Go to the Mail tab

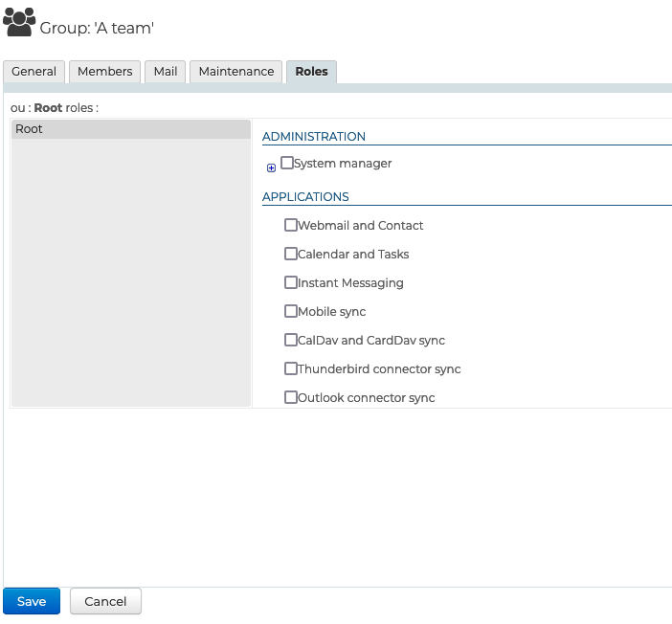[166, 72]
